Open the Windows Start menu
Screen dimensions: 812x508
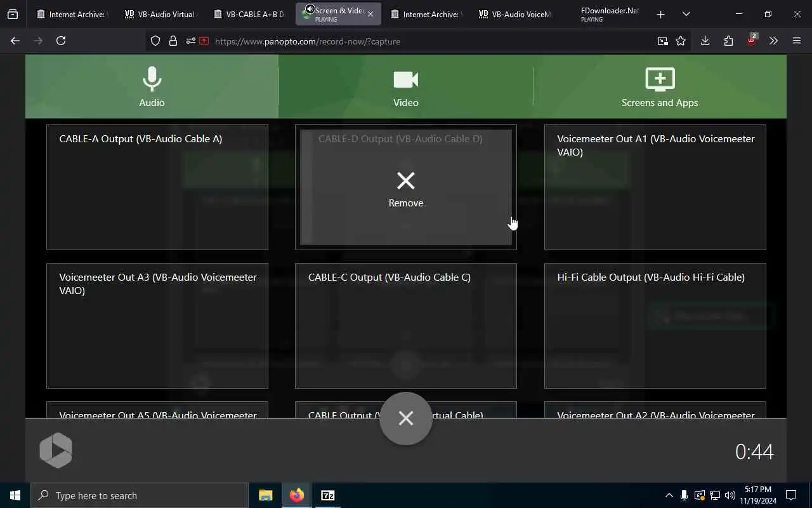(15, 495)
